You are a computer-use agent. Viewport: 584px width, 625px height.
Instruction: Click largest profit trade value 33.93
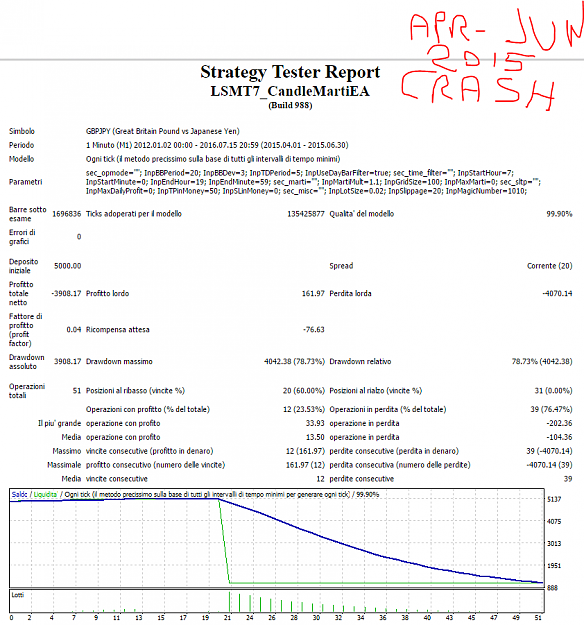(315, 423)
